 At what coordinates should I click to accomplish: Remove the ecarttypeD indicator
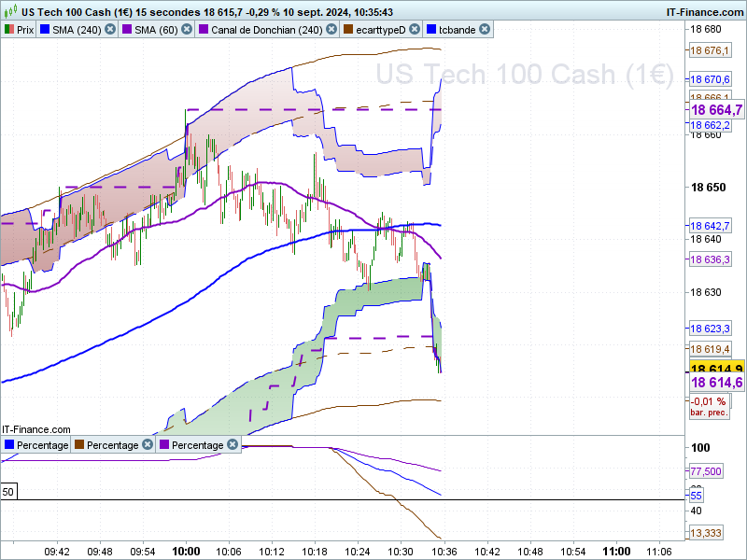click(415, 30)
